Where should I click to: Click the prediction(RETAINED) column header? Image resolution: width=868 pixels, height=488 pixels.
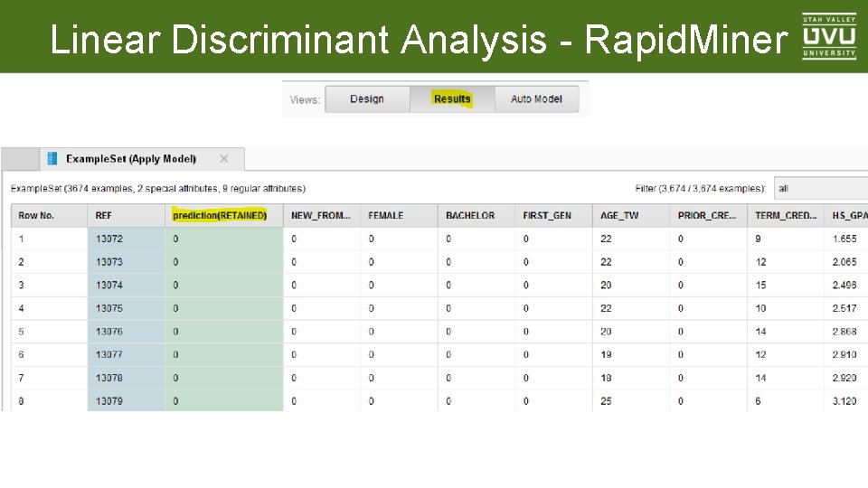coord(224,216)
